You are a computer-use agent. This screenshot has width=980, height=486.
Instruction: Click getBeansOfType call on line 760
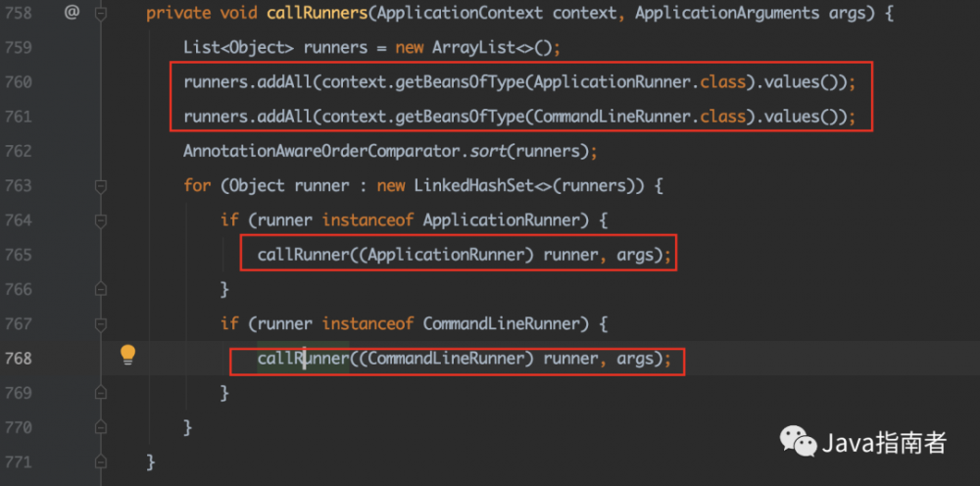(461, 82)
